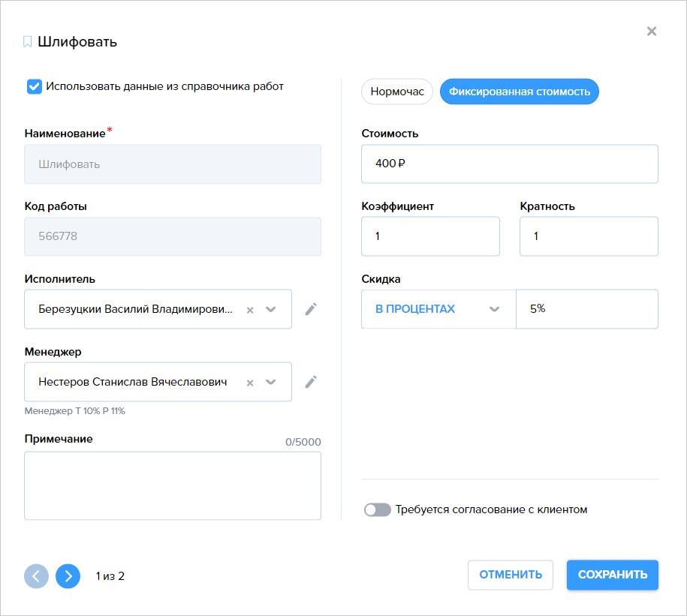Open the В ПРОЦЕНТАХ discount type dropdown
Image resolution: width=687 pixels, height=616 pixels.
click(x=438, y=309)
